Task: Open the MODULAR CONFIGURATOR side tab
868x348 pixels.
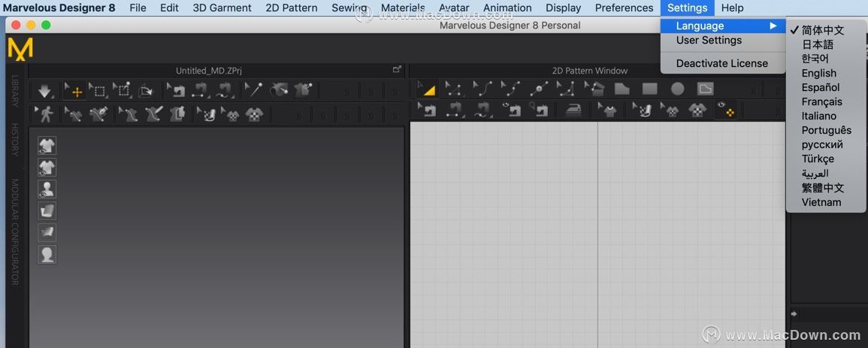Action: coord(15,231)
